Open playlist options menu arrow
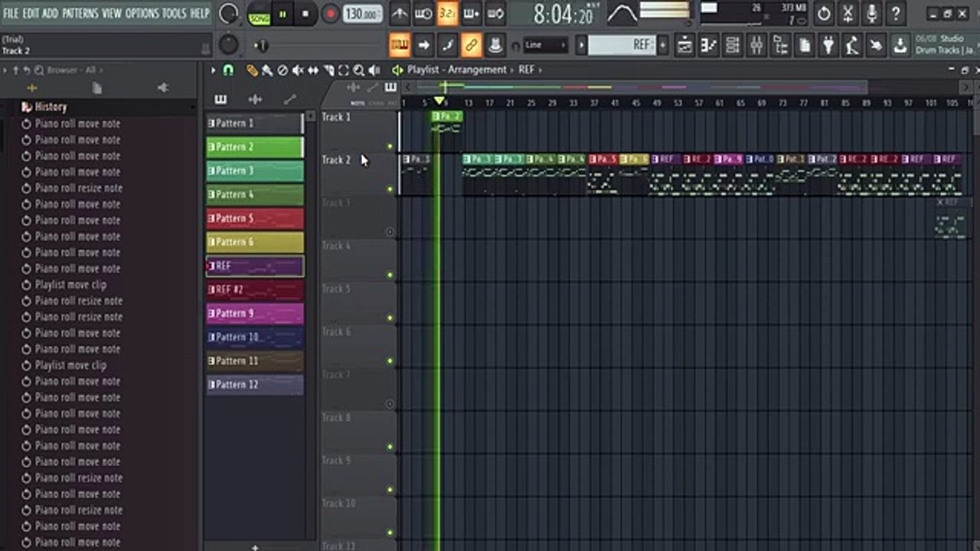 click(x=214, y=70)
